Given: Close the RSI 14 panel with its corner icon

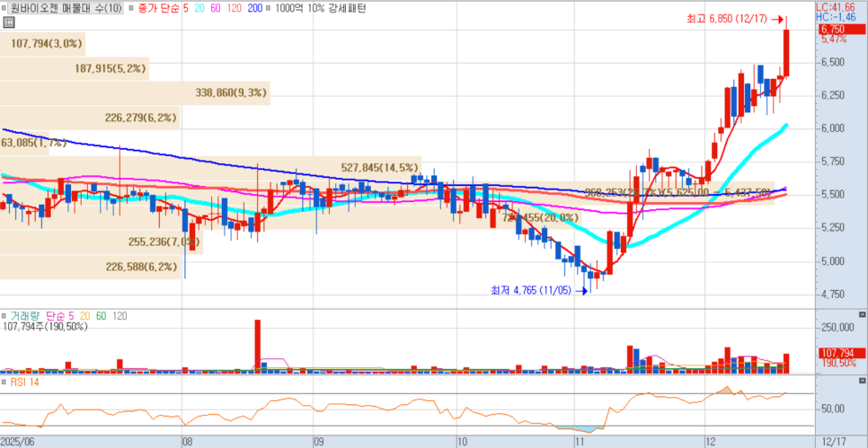Looking at the screenshot, I should click(862, 381).
